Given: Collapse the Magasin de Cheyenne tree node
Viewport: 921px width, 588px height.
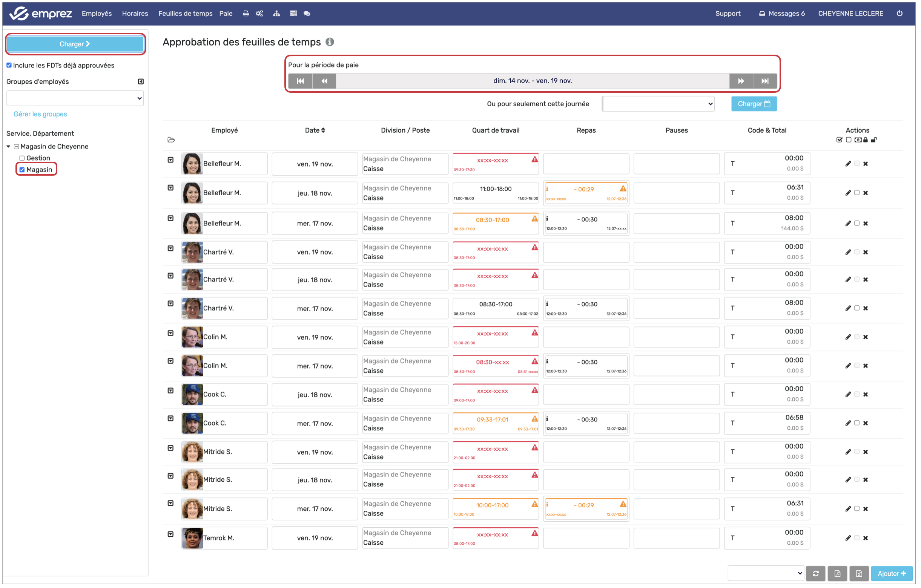Looking at the screenshot, I should coord(8,147).
